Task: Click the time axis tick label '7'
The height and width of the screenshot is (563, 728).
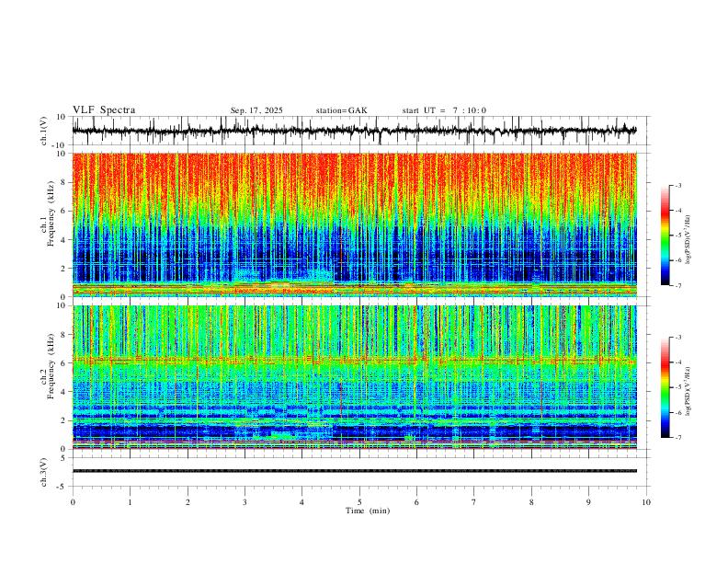Action: coord(474,502)
